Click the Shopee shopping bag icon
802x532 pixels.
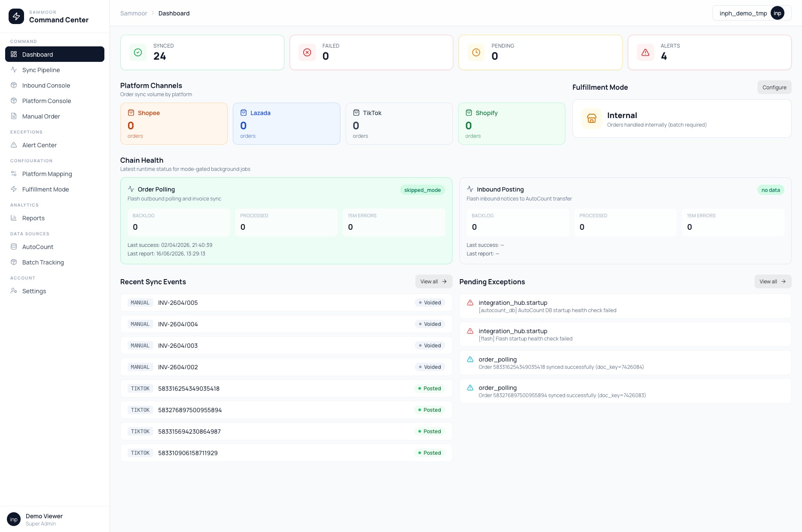[131, 112]
